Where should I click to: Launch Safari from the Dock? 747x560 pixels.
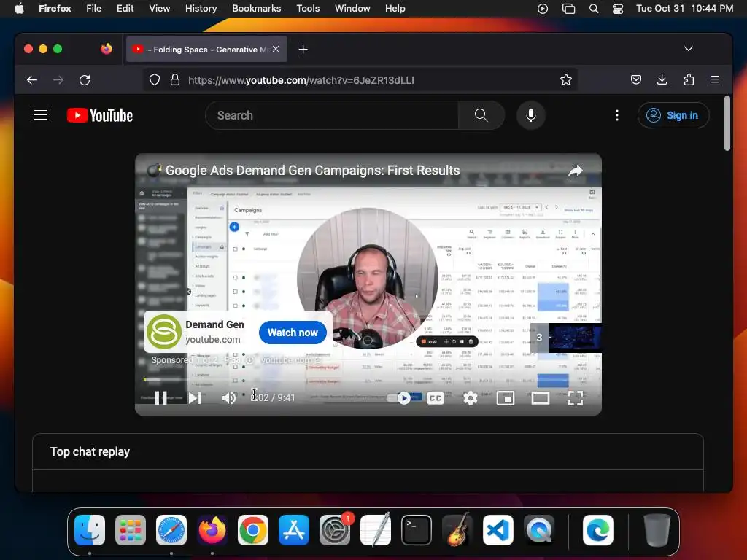pyautogui.click(x=171, y=530)
